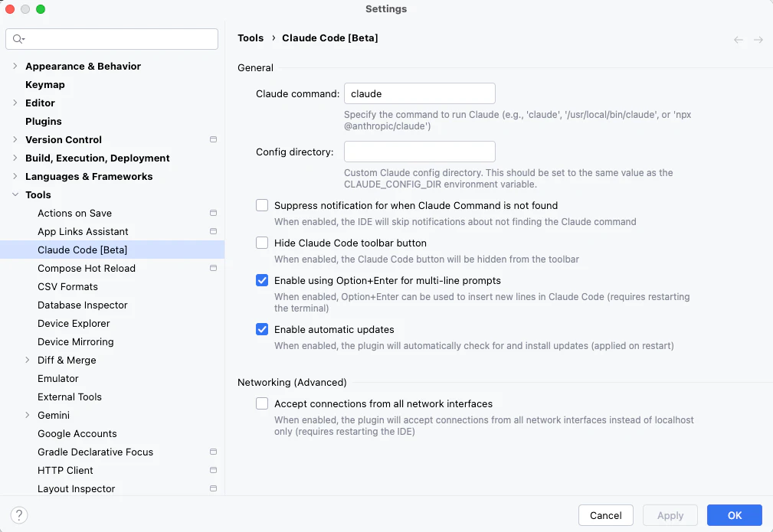Click the Config directory text field
The height and width of the screenshot is (532, 773).
coord(420,152)
